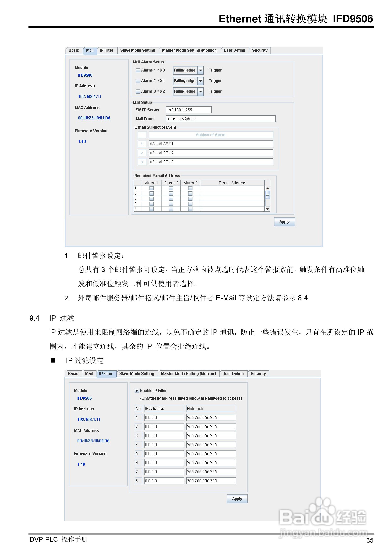The image size is (392, 555).
Task: Click Apply in the Mail settings panel
Action: [x=284, y=222]
